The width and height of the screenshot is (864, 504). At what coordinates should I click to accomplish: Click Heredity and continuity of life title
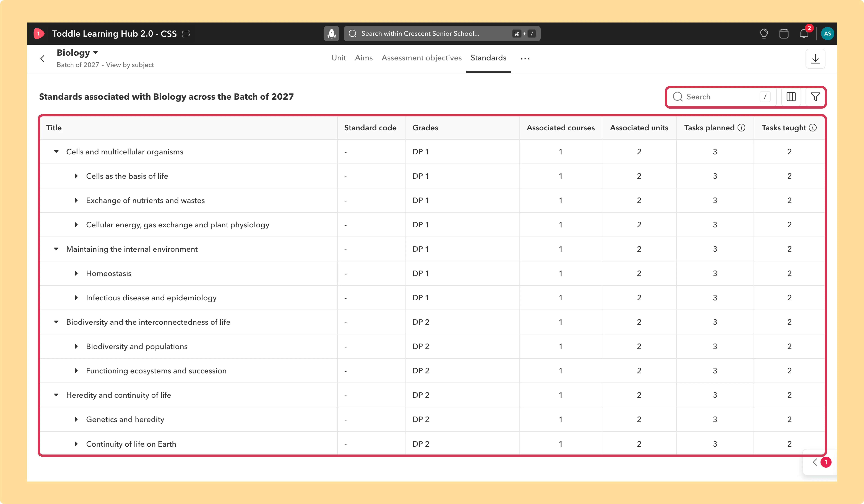coord(119,395)
